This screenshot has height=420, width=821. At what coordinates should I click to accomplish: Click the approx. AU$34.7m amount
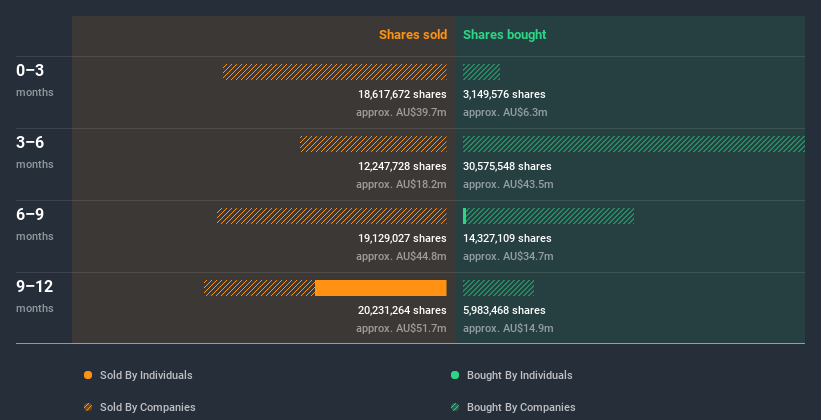(508, 256)
